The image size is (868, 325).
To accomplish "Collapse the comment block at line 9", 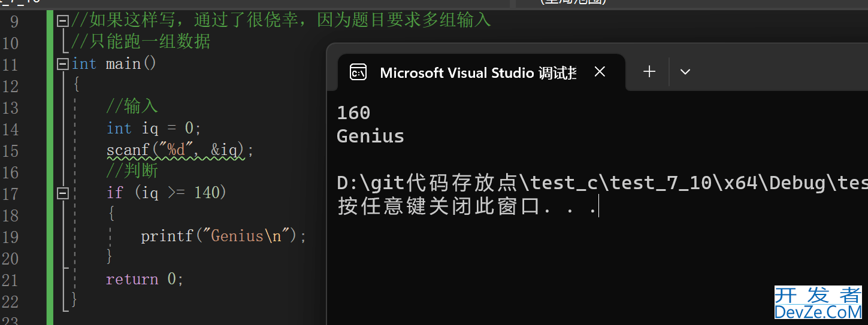I will coord(63,21).
